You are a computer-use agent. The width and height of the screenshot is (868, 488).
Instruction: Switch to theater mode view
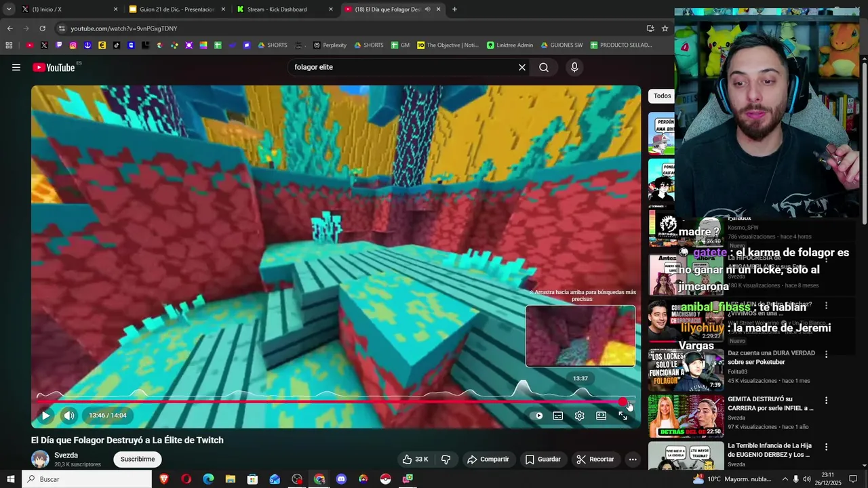601,415
